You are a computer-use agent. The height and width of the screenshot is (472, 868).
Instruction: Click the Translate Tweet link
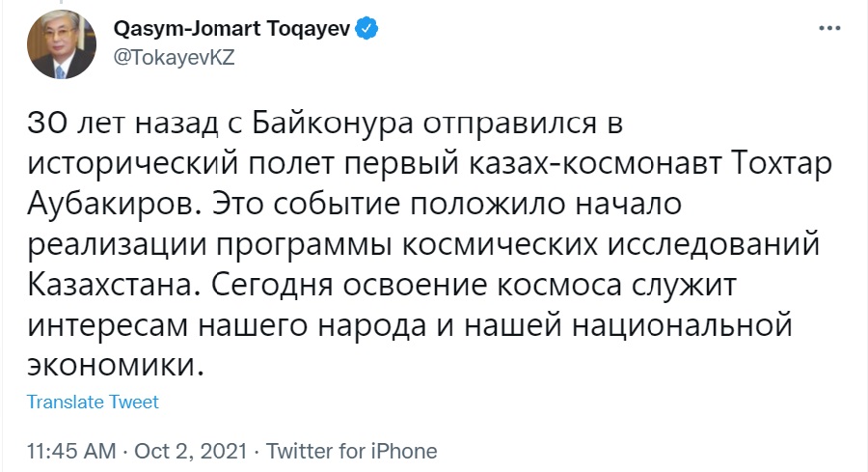tap(93, 402)
